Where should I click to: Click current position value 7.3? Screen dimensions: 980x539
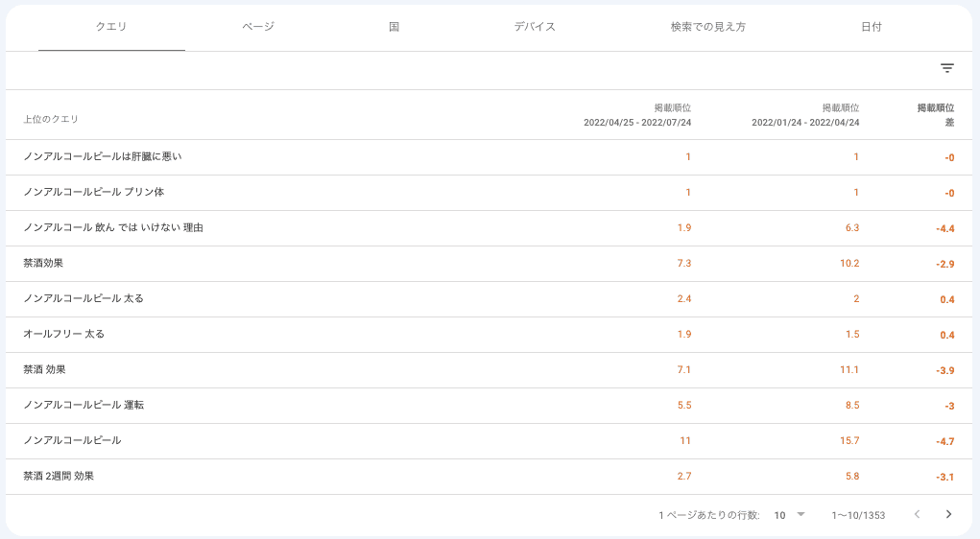[684, 264]
